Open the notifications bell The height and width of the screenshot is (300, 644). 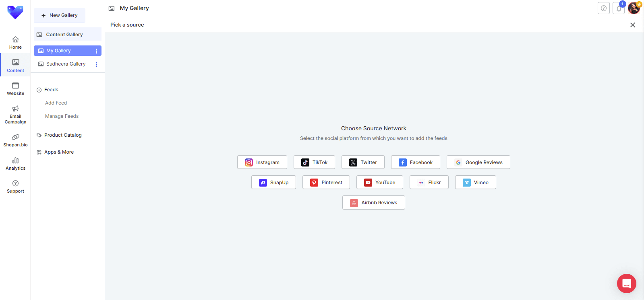[619, 8]
